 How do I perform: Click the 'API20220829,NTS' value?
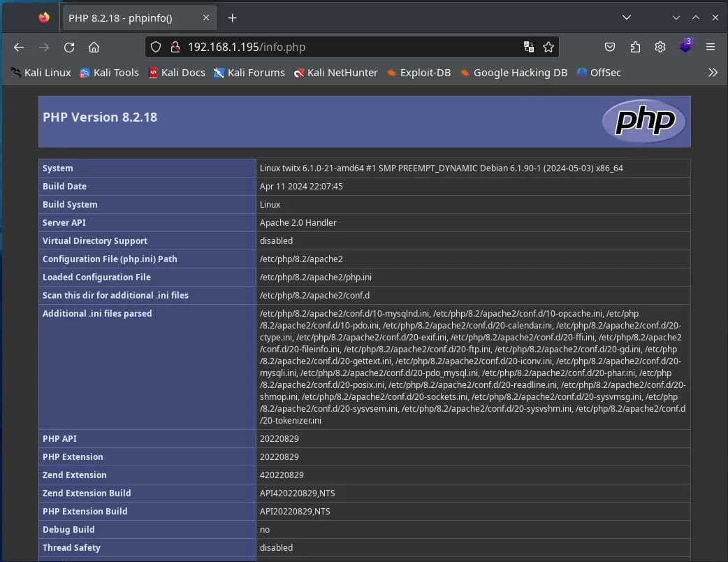295,512
